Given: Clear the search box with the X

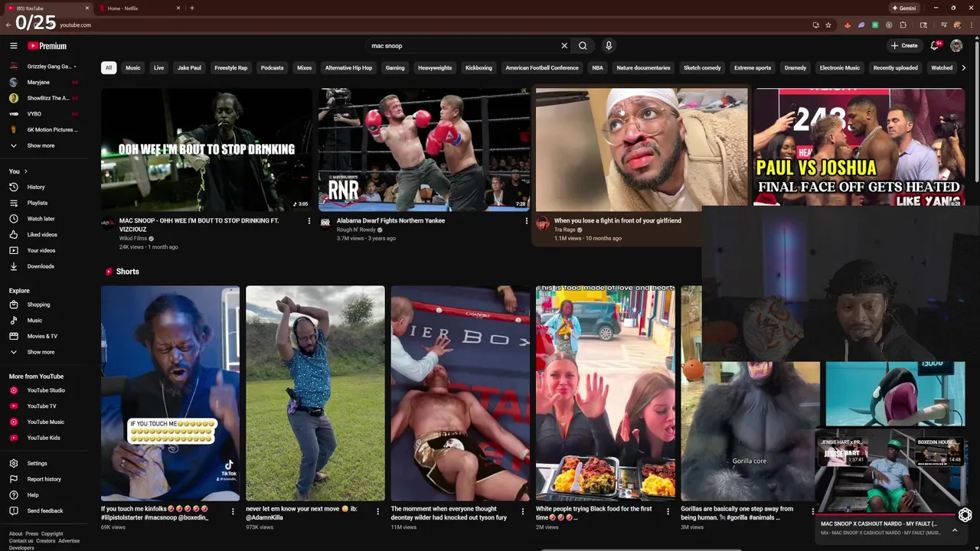Looking at the screenshot, I should (564, 46).
